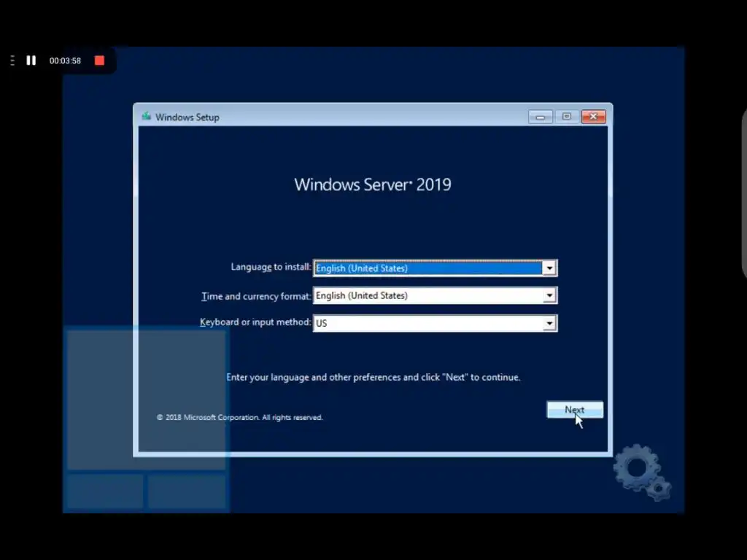The width and height of the screenshot is (747, 560).
Task: Minimize the Windows Setup window
Action: click(x=541, y=117)
